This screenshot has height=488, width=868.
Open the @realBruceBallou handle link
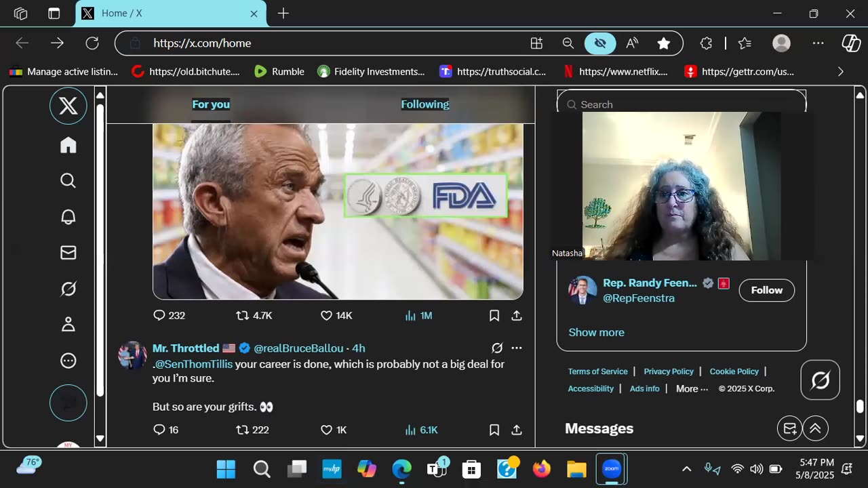[x=298, y=348]
